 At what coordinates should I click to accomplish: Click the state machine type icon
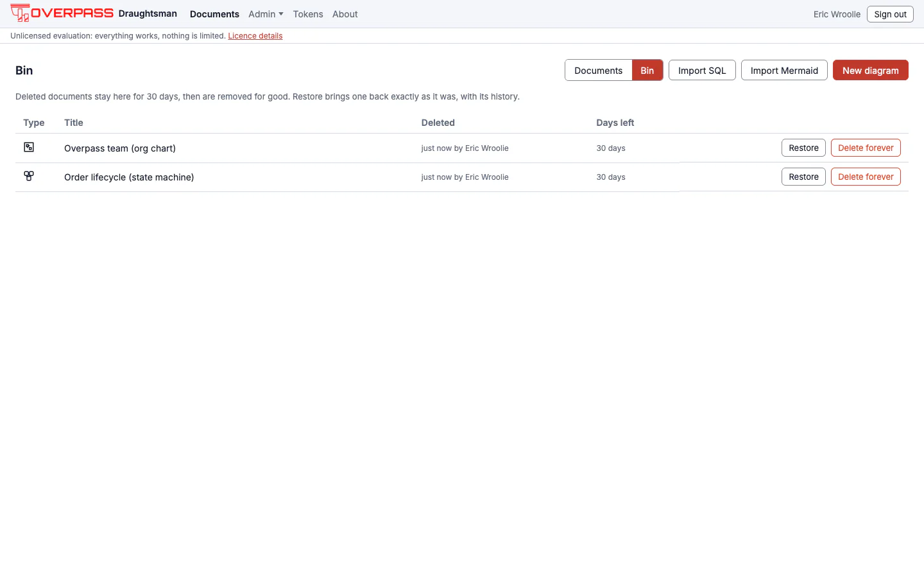[x=29, y=176]
